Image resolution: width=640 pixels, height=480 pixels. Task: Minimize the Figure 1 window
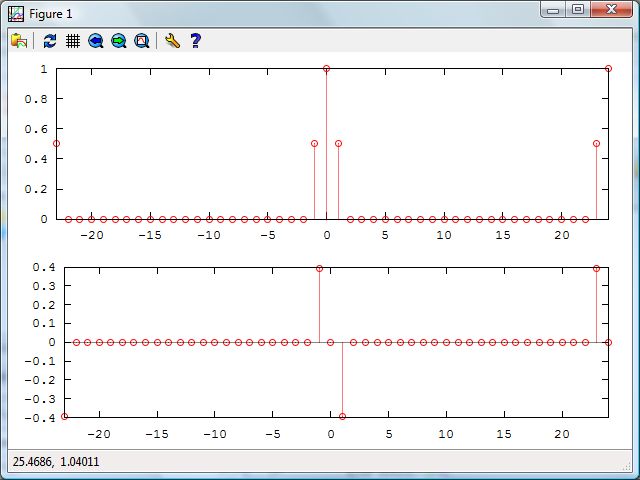click(x=553, y=10)
